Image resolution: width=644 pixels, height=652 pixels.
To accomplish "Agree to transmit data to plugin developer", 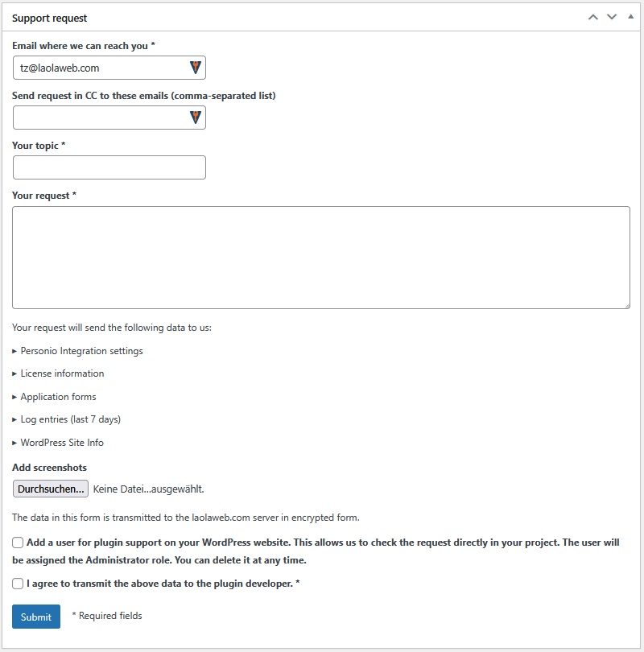I will click(18, 584).
